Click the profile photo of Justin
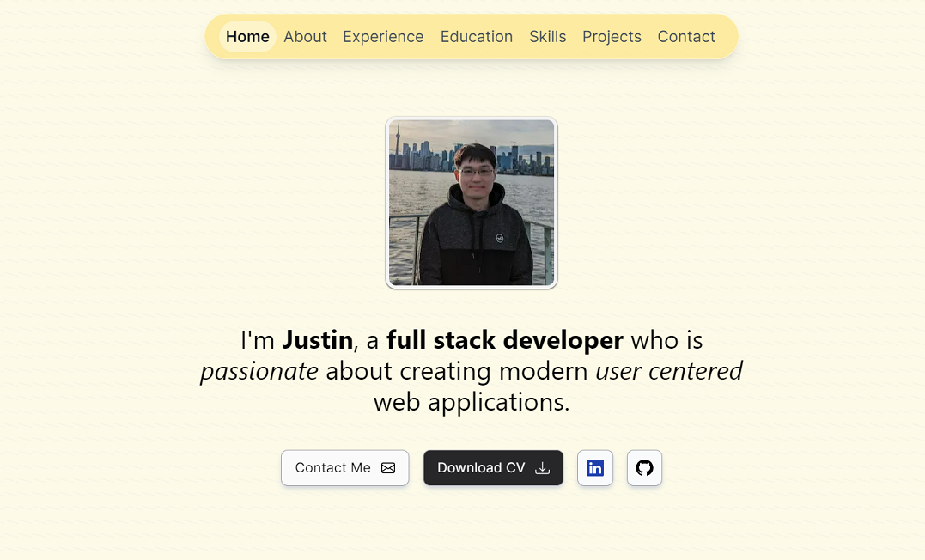Image resolution: width=925 pixels, height=560 pixels. 472,203
